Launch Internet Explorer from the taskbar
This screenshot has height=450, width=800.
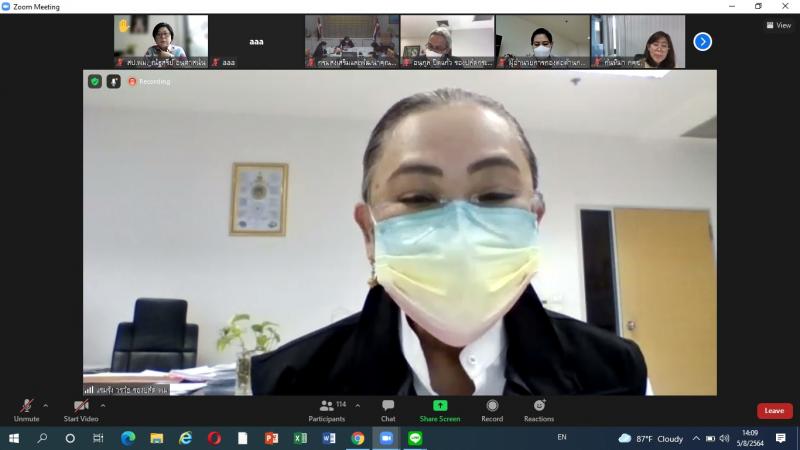(x=185, y=438)
